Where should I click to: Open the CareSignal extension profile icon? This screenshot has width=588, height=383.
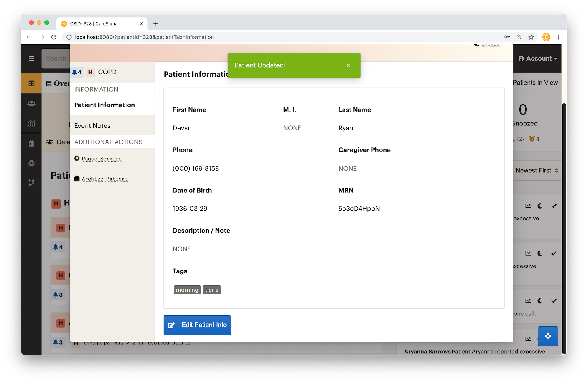pyautogui.click(x=546, y=37)
